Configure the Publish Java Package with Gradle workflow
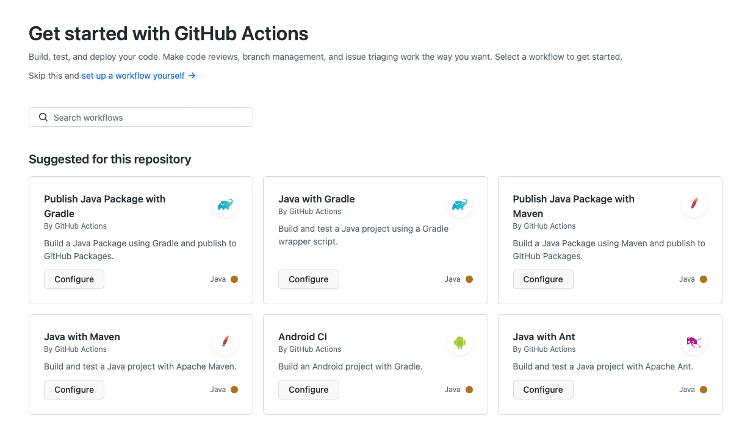The image size is (742, 425). 74,279
